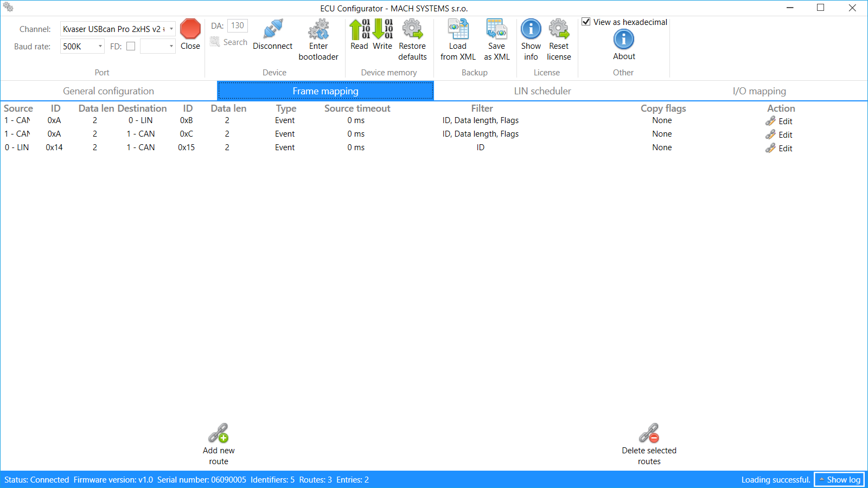Click the Disconnect device icon
The width and height of the screenshot is (868, 488).
272,30
